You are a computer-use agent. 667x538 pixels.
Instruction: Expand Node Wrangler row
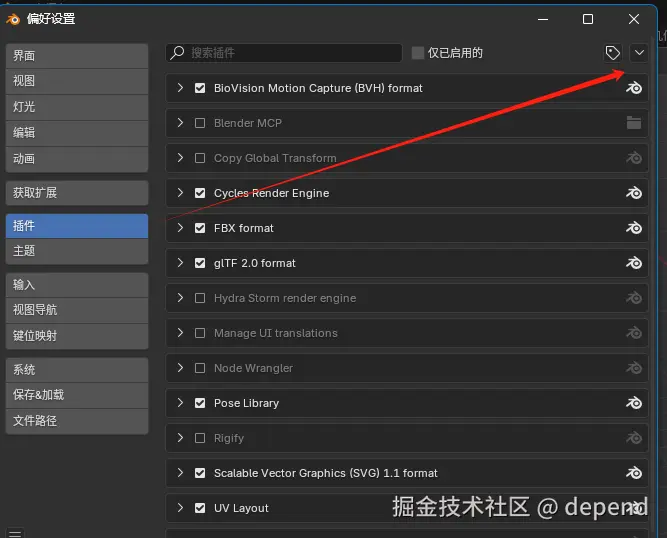[x=180, y=367]
